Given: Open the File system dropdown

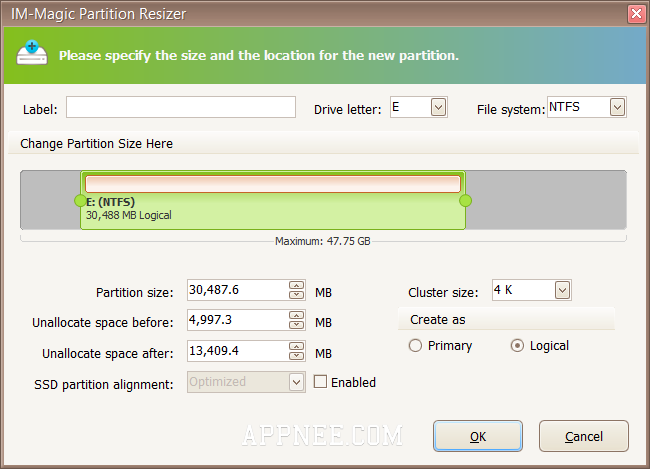Looking at the screenshot, I should point(617,107).
